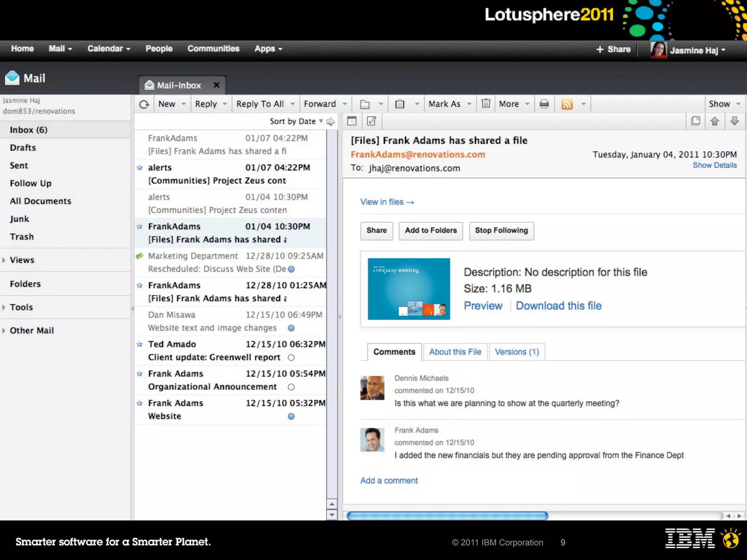Expand the Tools section
Image resolution: width=747 pixels, height=560 pixels.
(4, 307)
